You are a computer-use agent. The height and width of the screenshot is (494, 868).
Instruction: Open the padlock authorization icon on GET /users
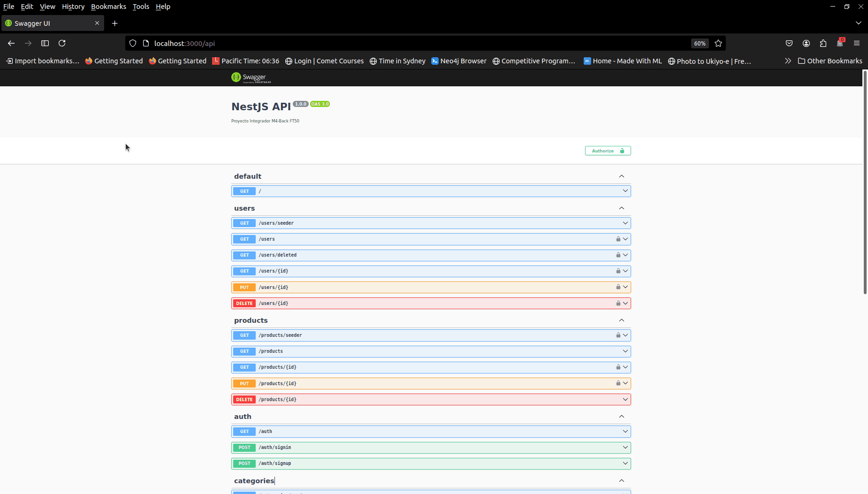(x=618, y=239)
